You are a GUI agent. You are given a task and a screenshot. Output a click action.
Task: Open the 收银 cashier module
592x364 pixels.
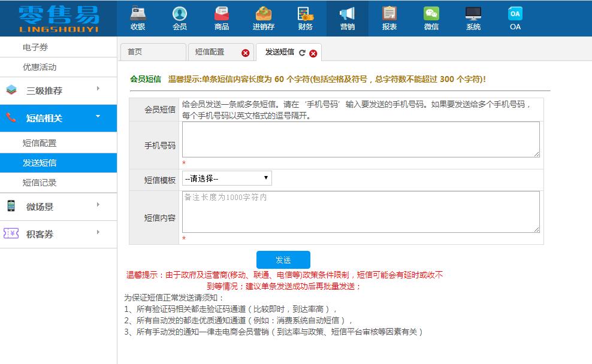click(138, 19)
